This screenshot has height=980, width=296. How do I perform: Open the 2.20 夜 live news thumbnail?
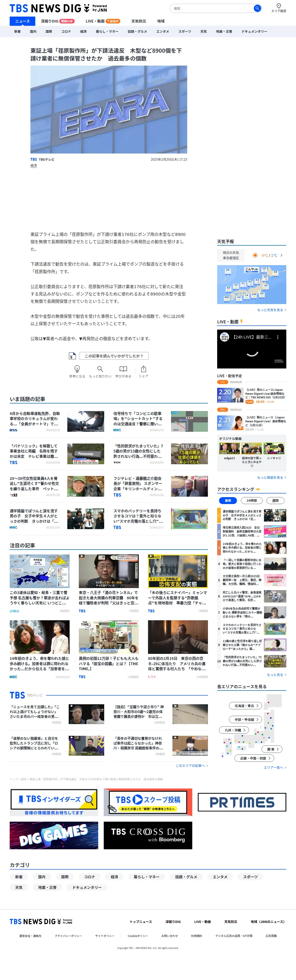click(230, 395)
